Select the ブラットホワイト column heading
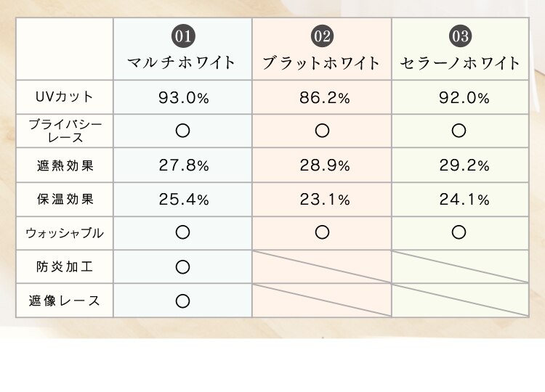The image size is (545, 392). click(x=322, y=63)
